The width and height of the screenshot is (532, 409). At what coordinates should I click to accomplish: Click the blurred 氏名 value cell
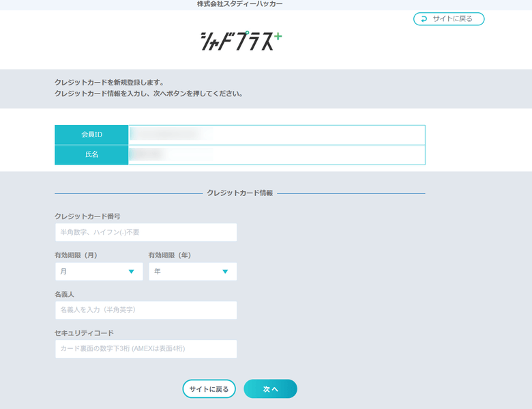pos(276,155)
